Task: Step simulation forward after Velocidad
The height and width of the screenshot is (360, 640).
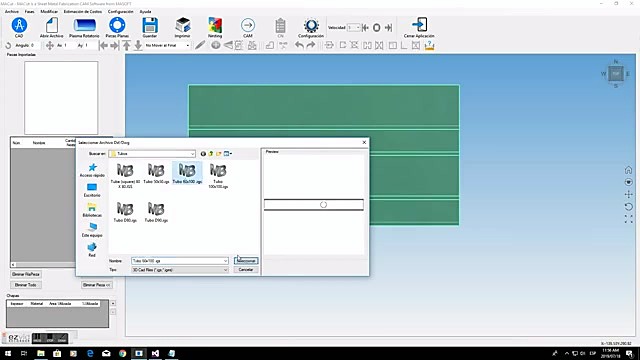Action: 389,28
